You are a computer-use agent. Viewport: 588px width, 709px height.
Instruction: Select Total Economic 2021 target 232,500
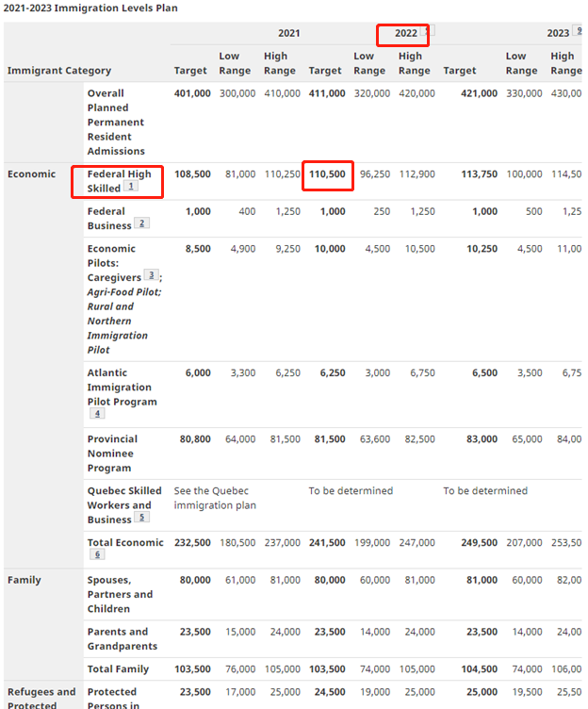point(192,543)
